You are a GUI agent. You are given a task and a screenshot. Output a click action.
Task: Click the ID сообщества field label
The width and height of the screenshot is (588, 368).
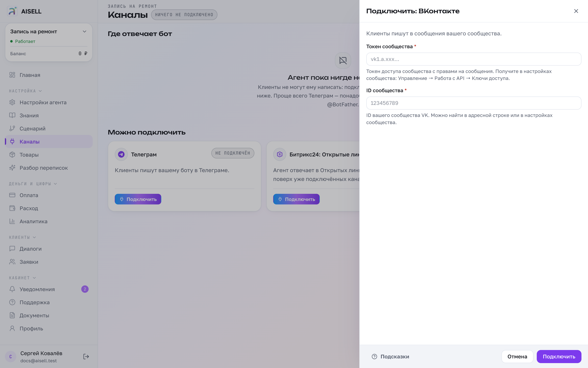click(385, 91)
